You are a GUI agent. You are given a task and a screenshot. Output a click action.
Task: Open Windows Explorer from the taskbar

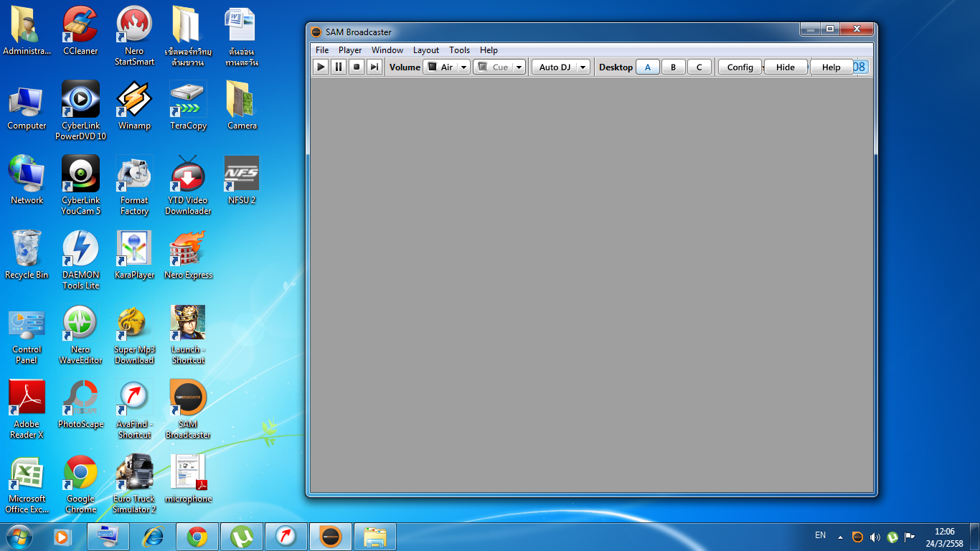pos(375,537)
